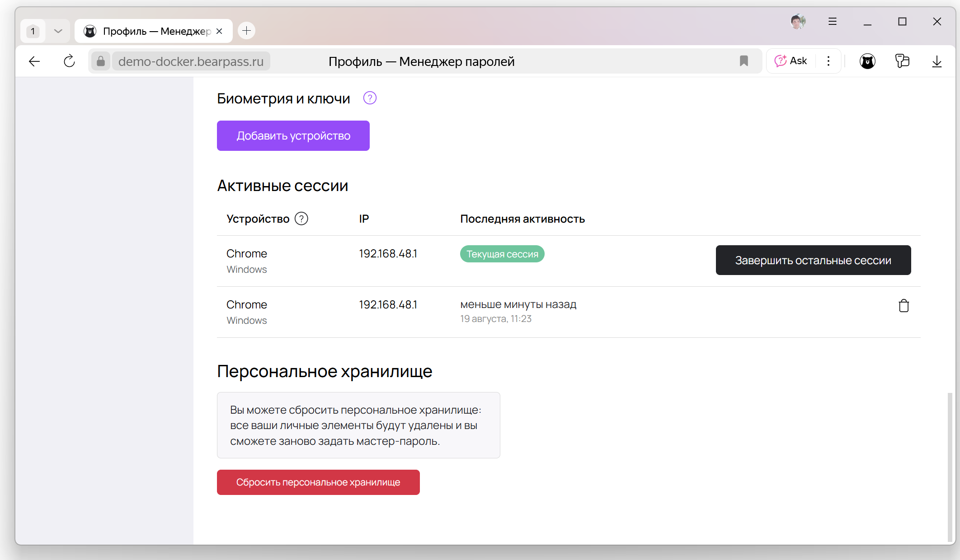This screenshot has width=960, height=560.
Task: Open the browser hamburger menu
Action: 832,21
